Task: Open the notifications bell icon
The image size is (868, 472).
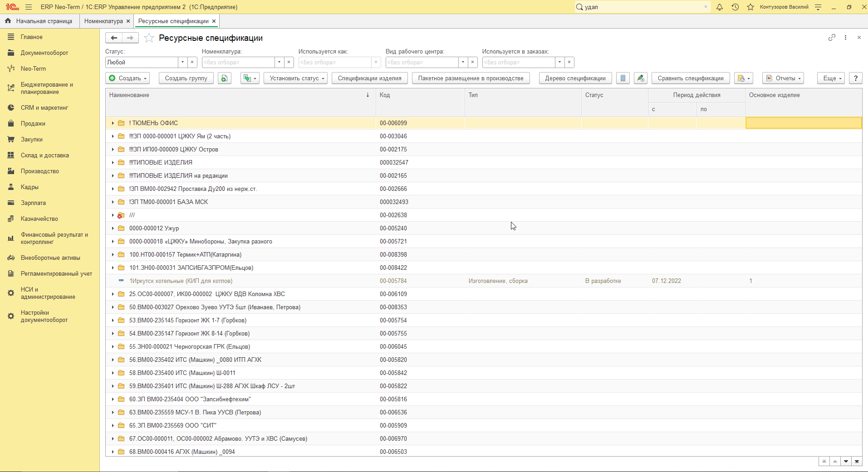Action: tap(720, 7)
